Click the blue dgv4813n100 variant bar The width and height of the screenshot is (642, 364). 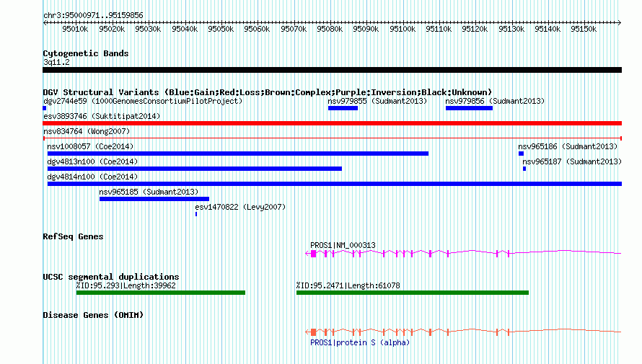point(195,169)
